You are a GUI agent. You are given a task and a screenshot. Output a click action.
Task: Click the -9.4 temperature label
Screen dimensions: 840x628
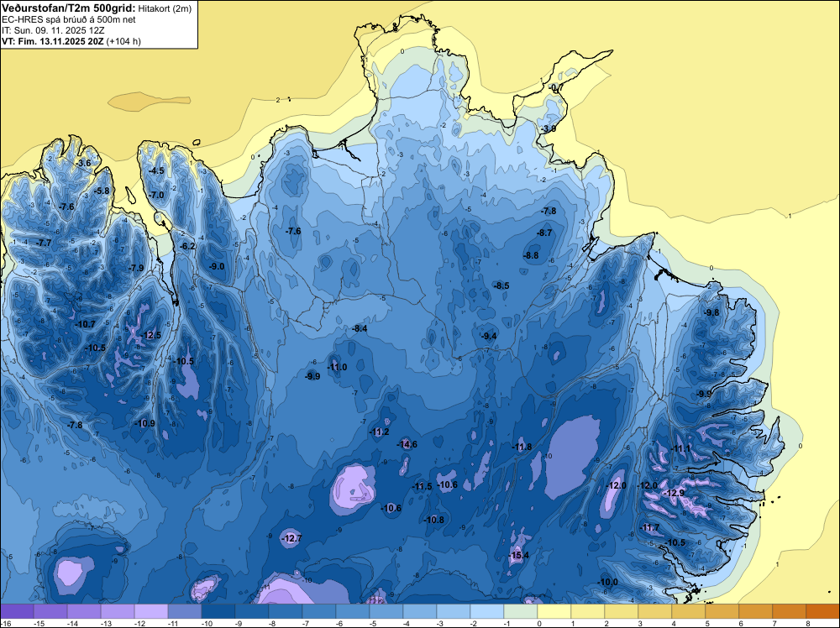point(489,336)
